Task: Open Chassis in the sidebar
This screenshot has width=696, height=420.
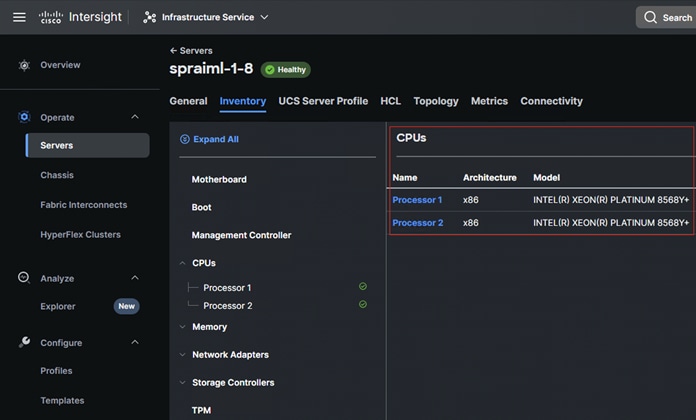Action: click(57, 175)
